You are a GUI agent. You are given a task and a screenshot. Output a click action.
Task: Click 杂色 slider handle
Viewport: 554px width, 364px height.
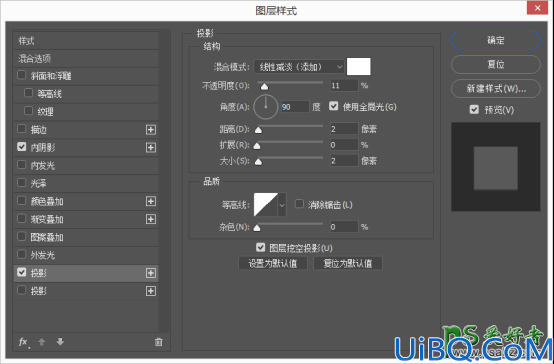[257, 228]
